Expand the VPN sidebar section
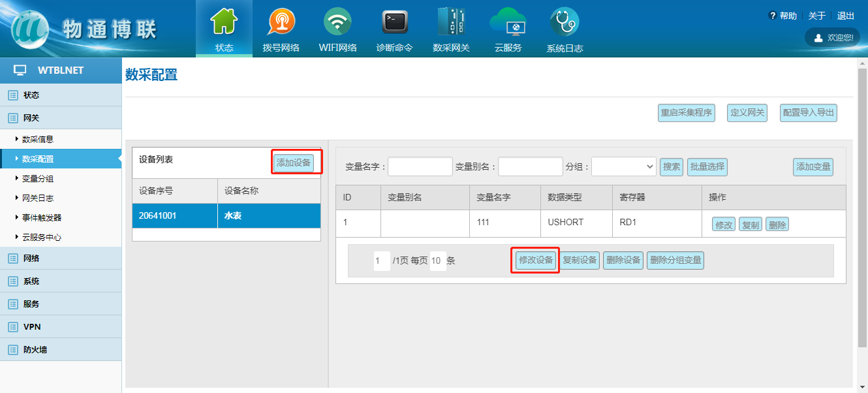Viewport: 868px width, 393px height. coord(32,327)
